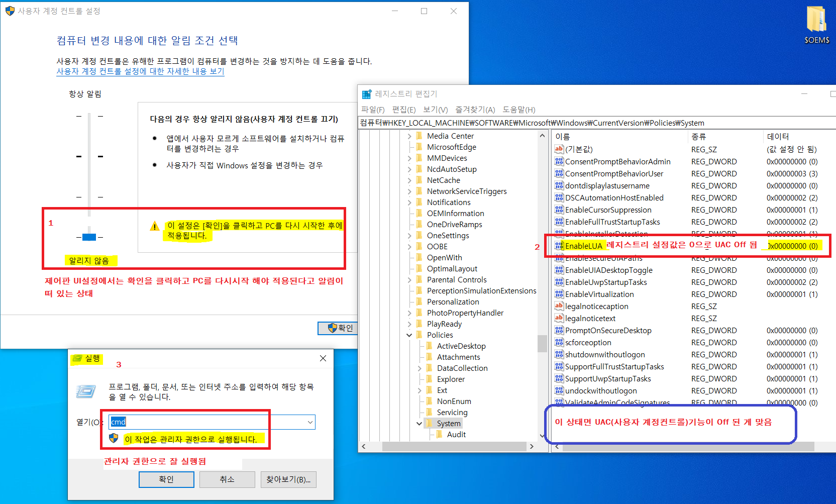Click the (기본값) string value icon
836x504 pixels.
pyautogui.click(x=559, y=149)
